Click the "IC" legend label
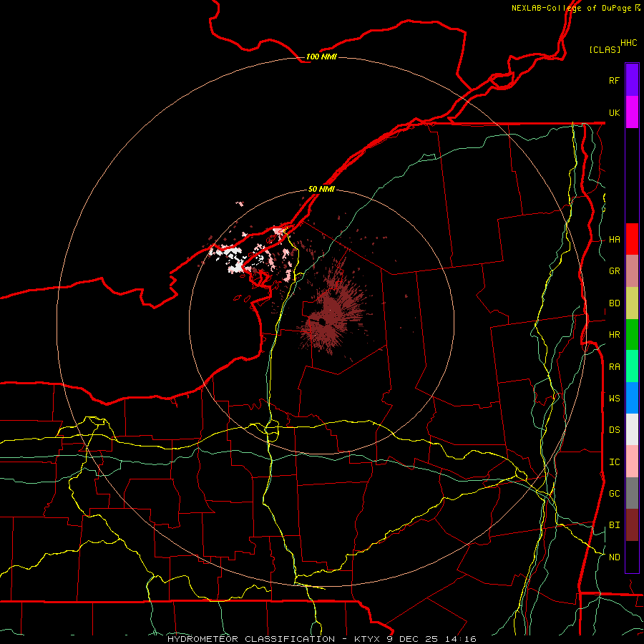This screenshot has width=644, height=644. (614, 462)
